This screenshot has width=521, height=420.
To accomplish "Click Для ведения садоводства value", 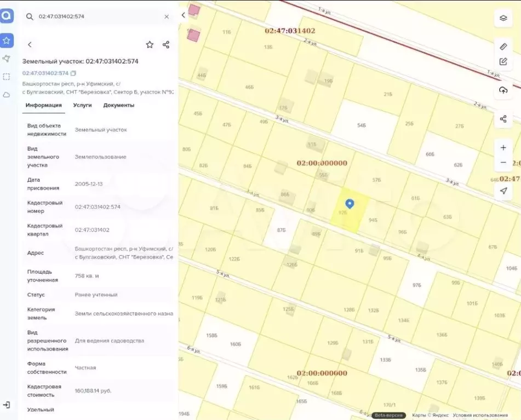I will pyautogui.click(x=110, y=341).
